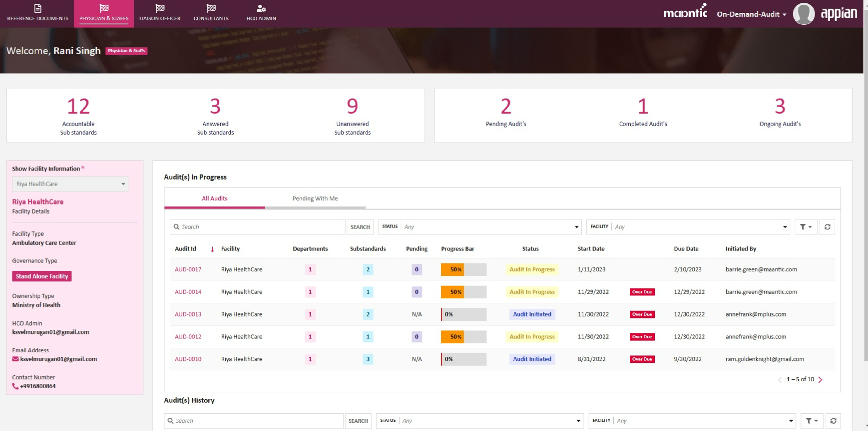Open Facility filter dropdown in Audits In Progress

tap(688, 227)
